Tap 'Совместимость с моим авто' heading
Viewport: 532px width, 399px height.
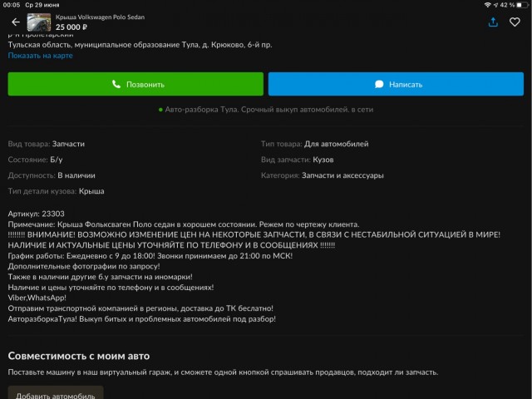click(79, 356)
